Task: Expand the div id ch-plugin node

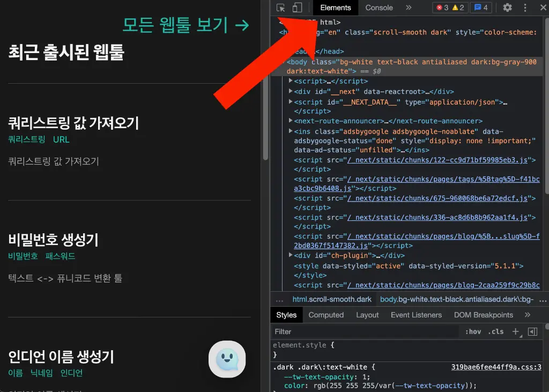Action: click(x=290, y=255)
